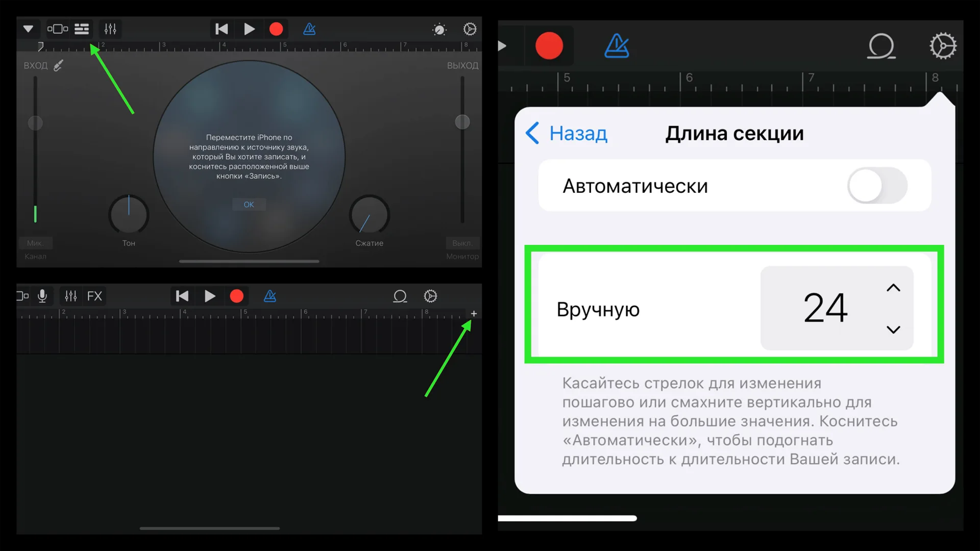Click the play button in bottom toolbar
The width and height of the screenshot is (980, 551).
(209, 296)
